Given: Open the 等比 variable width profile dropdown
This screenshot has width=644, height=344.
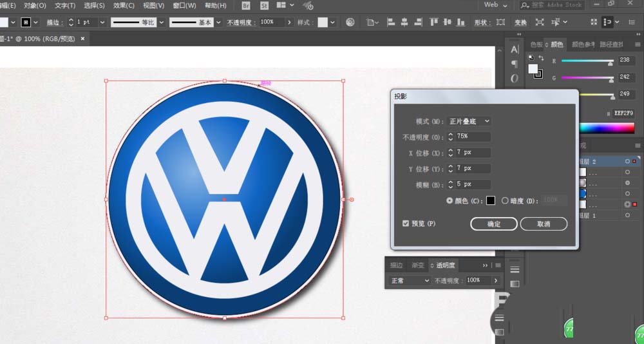Looking at the screenshot, I should point(161,22).
